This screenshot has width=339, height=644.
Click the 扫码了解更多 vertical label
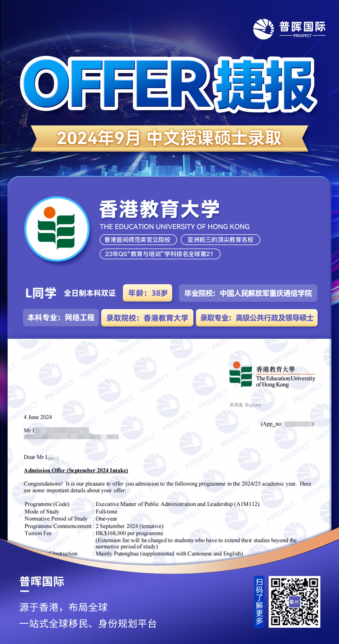[259, 602]
